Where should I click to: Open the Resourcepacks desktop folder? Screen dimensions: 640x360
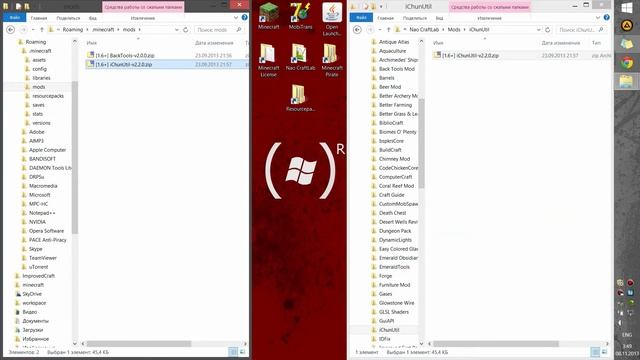coord(300,98)
